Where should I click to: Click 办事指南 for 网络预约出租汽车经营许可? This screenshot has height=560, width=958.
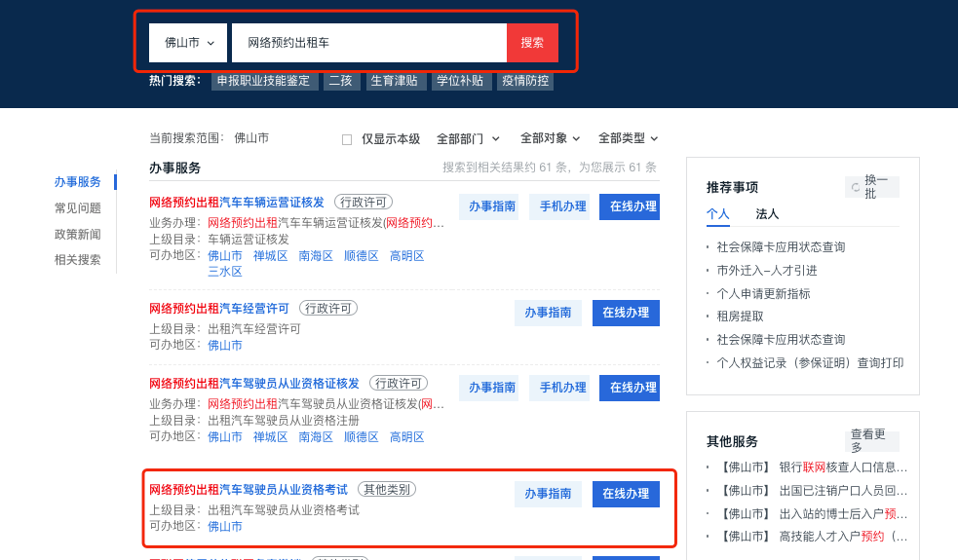tap(548, 313)
